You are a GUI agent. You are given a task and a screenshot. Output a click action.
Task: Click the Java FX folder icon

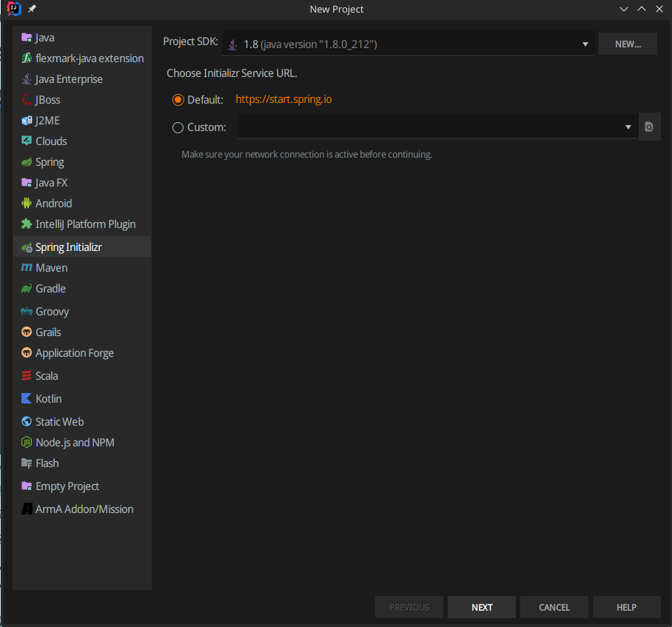coord(27,183)
